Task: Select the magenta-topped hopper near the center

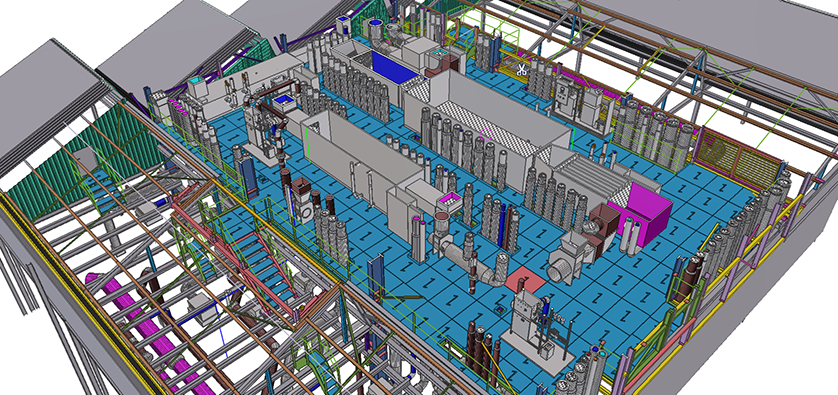Action: (x=448, y=201)
